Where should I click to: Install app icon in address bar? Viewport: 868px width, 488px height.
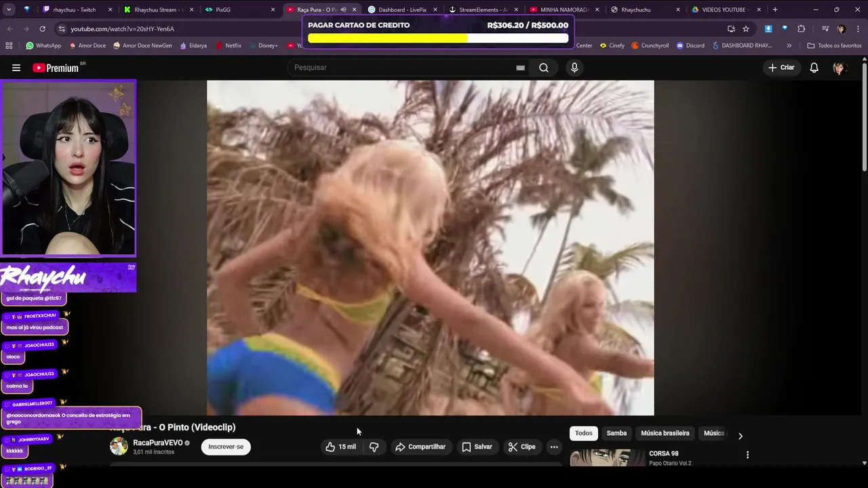(731, 28)
